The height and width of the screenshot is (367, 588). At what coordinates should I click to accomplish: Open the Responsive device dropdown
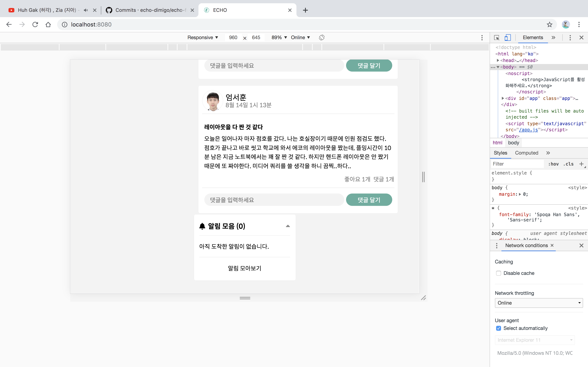[203, 37]
